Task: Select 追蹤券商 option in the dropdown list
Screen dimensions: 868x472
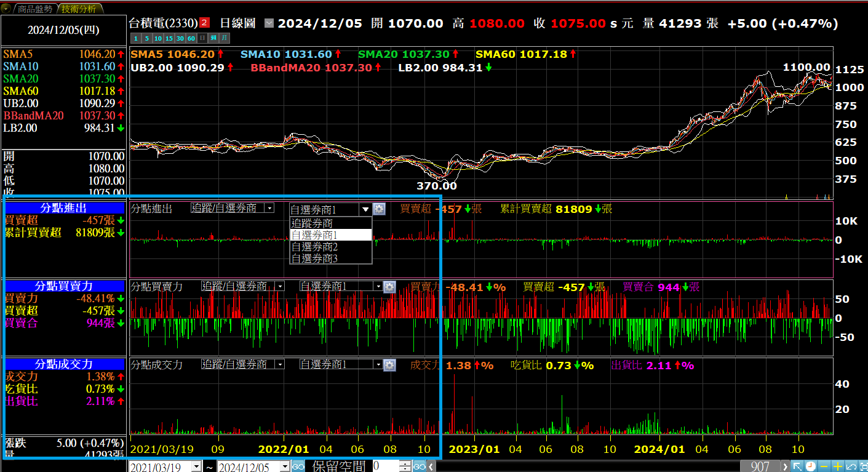Action: click(x=312, y=223)
